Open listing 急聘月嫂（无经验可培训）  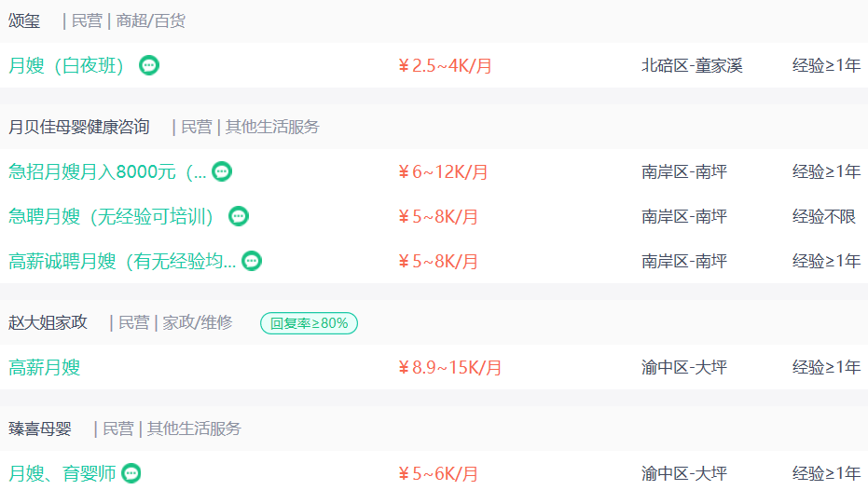[111, 216]
